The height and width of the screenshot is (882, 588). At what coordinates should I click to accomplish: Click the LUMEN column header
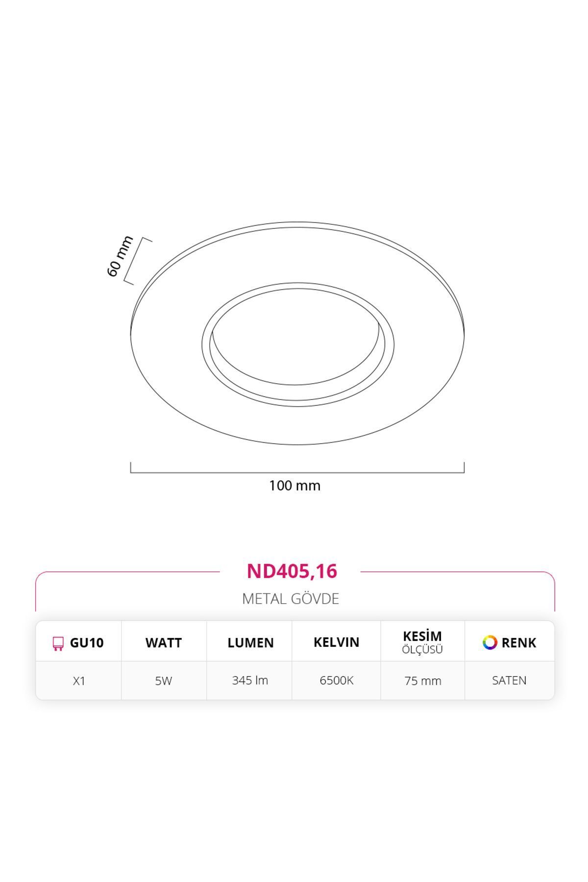pos(250,643)
